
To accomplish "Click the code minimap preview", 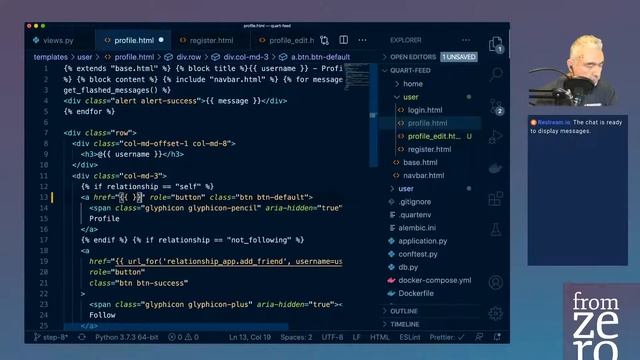I will [x=356, y=77].
